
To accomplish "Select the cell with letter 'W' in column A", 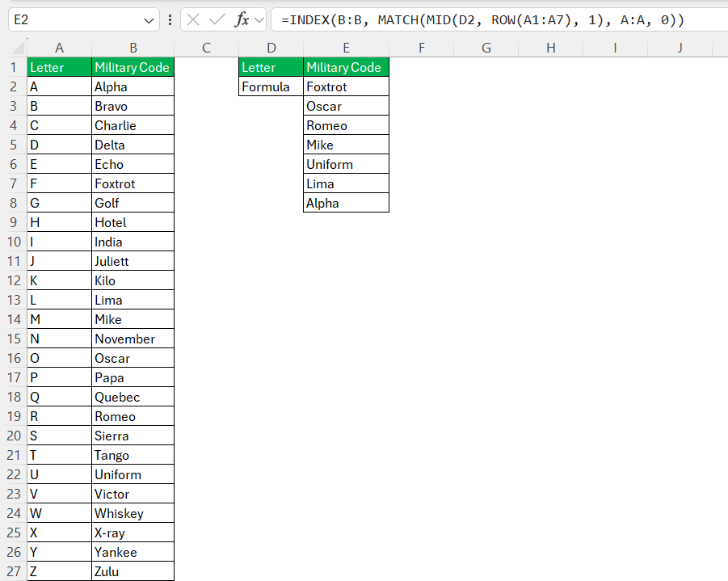I will point(60,513).
